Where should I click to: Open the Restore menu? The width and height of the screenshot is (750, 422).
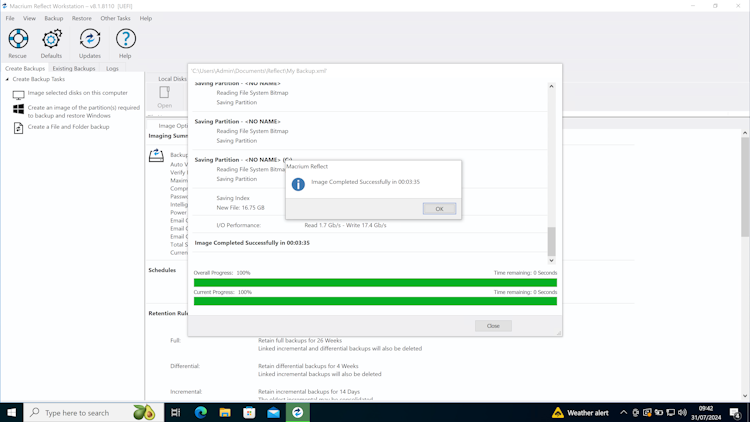pos(81,18)
